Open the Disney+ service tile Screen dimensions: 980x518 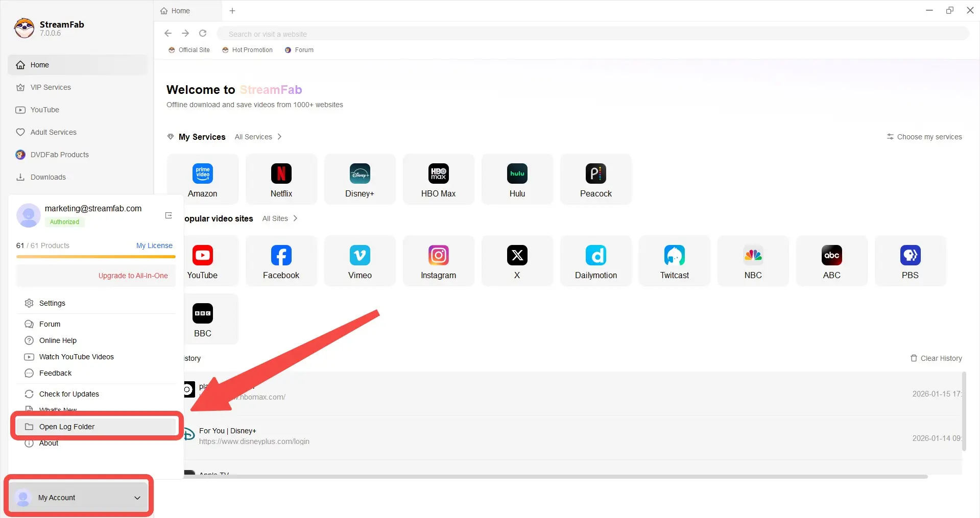360,179
